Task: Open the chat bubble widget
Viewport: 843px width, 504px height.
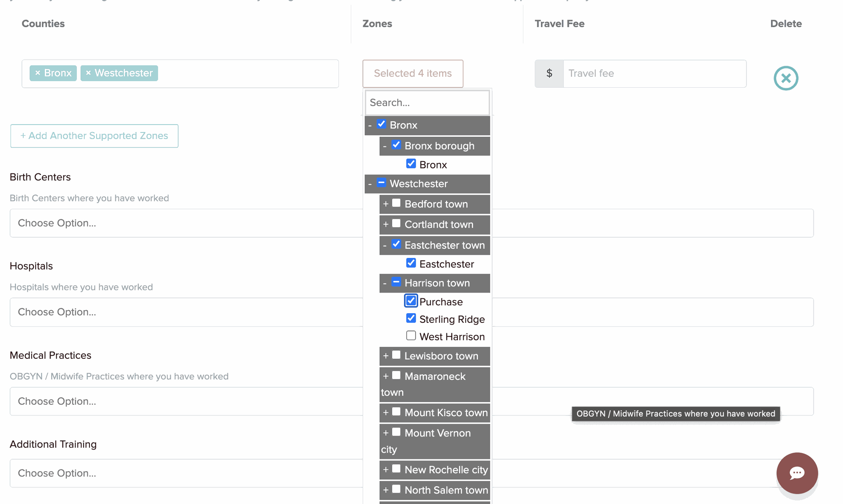Action: pos(796,473)
